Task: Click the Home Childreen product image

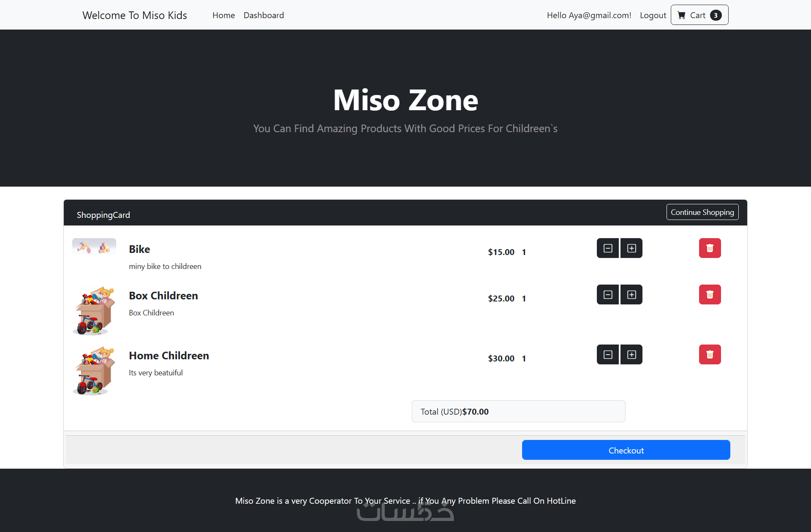Action: [x=94, y=370]
